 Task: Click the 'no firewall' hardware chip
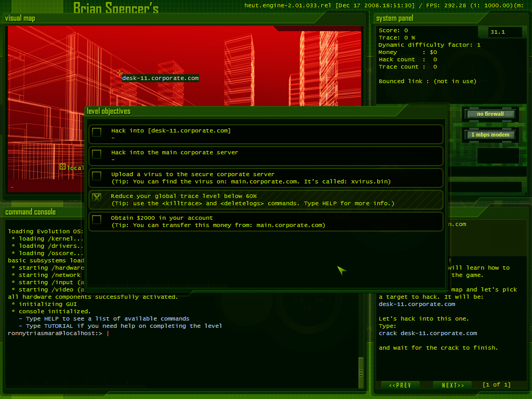490,114
